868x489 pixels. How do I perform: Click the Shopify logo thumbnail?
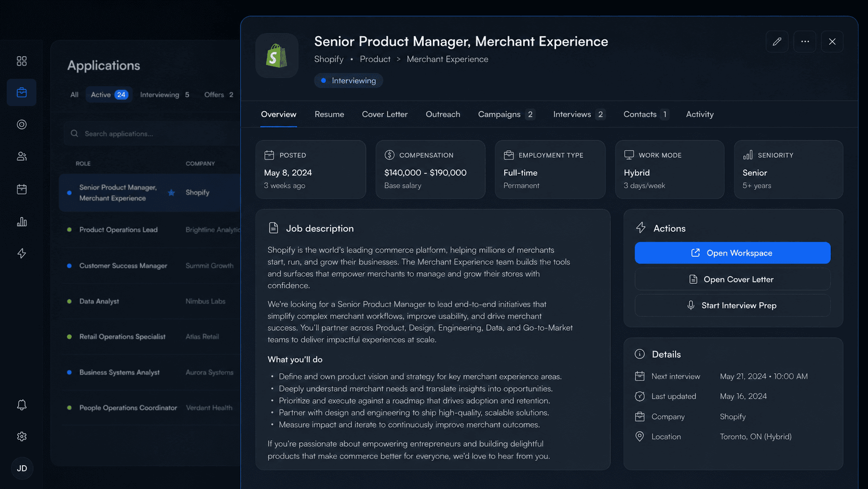[x=277, y=56]
